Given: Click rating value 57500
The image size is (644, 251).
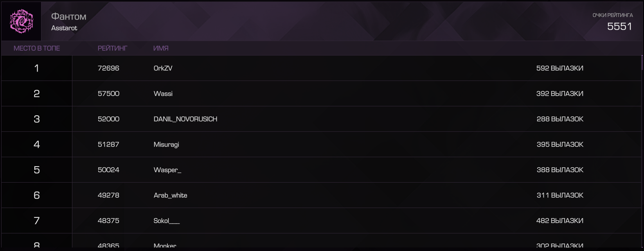Looking at the screenshot, I should tap(108, 93).
